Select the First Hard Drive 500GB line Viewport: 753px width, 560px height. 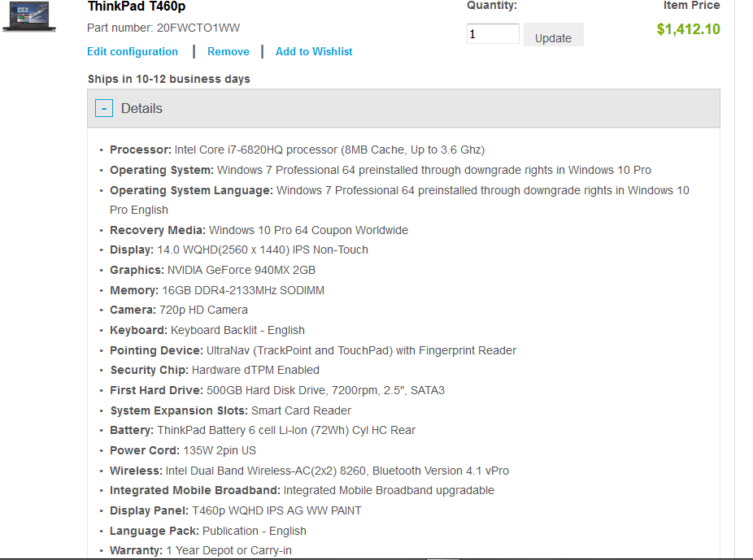click(277, 390)
